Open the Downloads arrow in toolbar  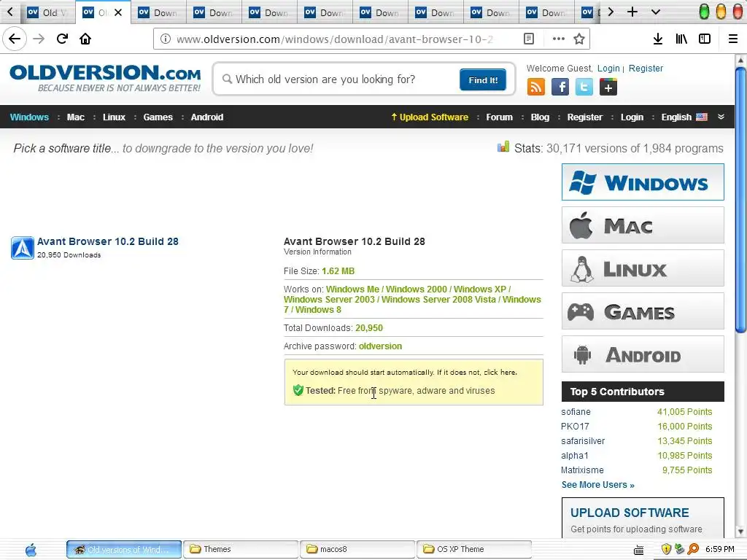tap(658, 39)
